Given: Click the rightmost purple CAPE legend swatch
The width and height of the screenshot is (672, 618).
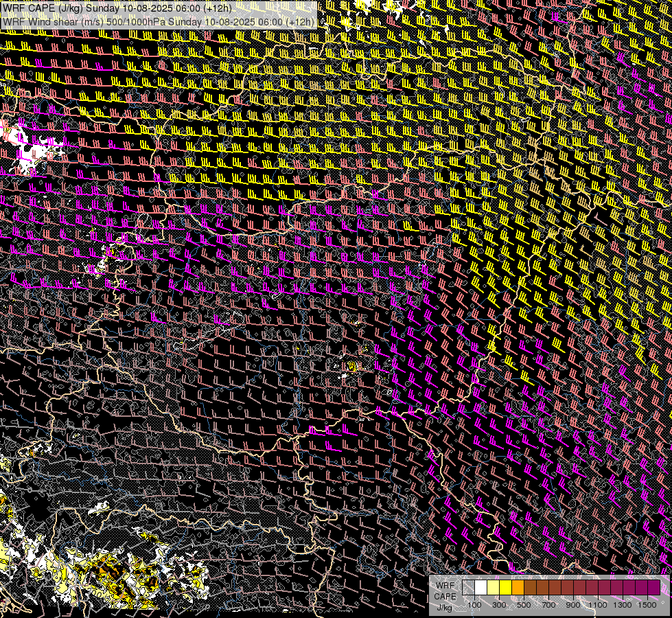Looking at the screenshot, I should coord(654,587).
